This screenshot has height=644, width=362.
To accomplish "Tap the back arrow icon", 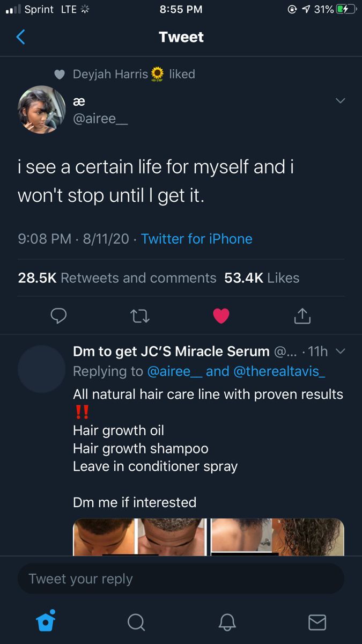I will [21, 37].
